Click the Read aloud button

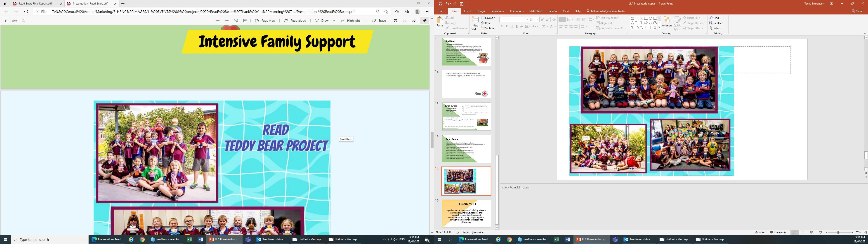coord(295,21)
